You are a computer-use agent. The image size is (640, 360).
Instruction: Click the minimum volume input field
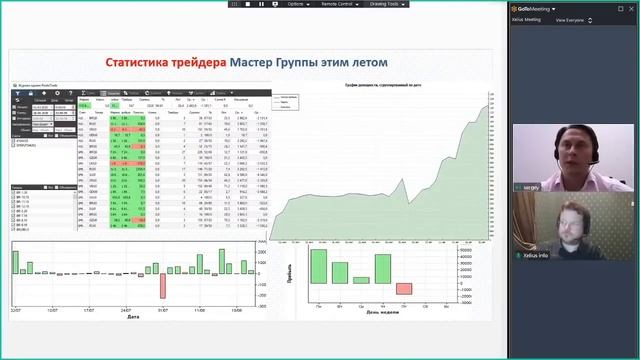pos(42,130)
